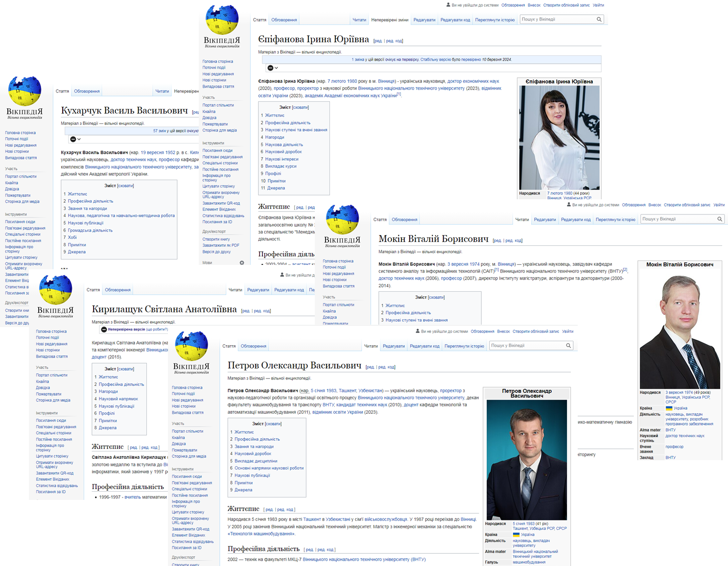The height and width of the screenshot is (566, 728).
Task: Click Завантажити як PDF on Єпіфанова sidebar
Action: tap(221, 245)
